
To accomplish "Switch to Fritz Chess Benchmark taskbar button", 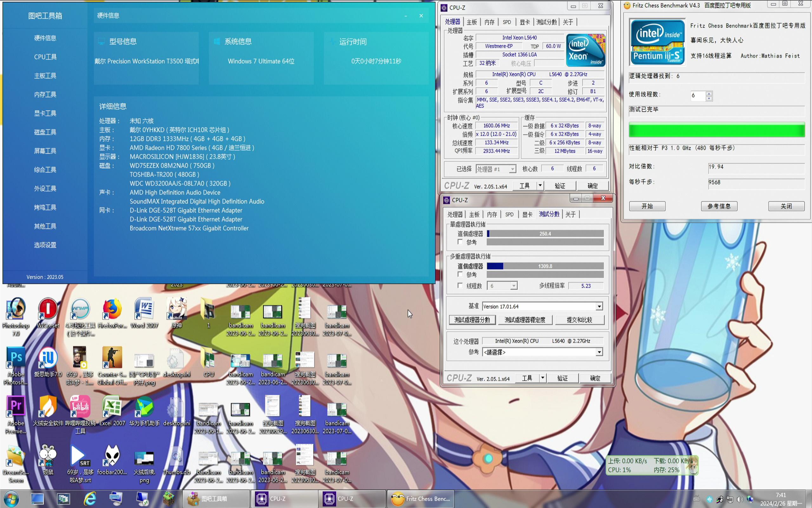I will (421, 499).
